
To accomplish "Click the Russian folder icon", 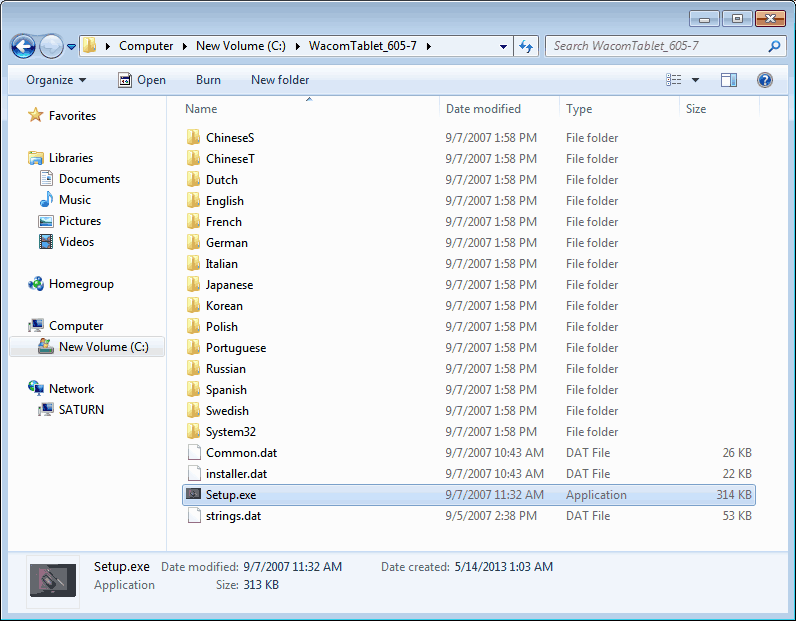I will 193,368.
